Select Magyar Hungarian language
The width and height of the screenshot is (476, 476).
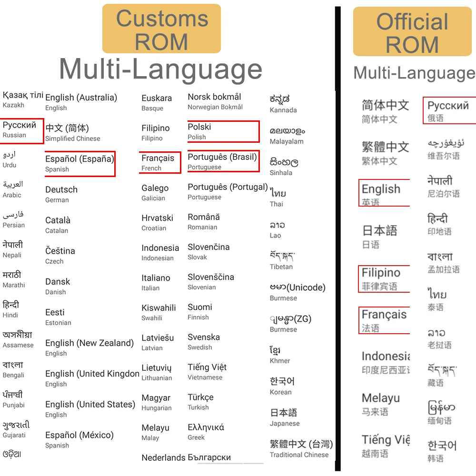157,403
